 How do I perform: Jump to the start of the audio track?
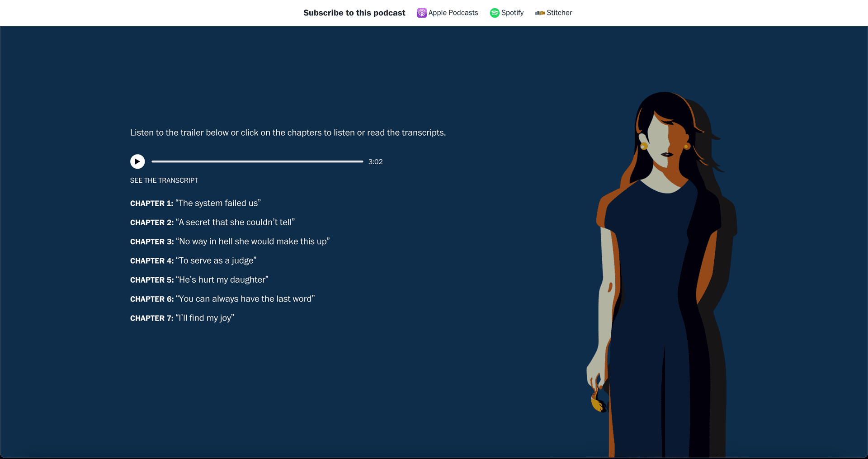pos(153,161)
